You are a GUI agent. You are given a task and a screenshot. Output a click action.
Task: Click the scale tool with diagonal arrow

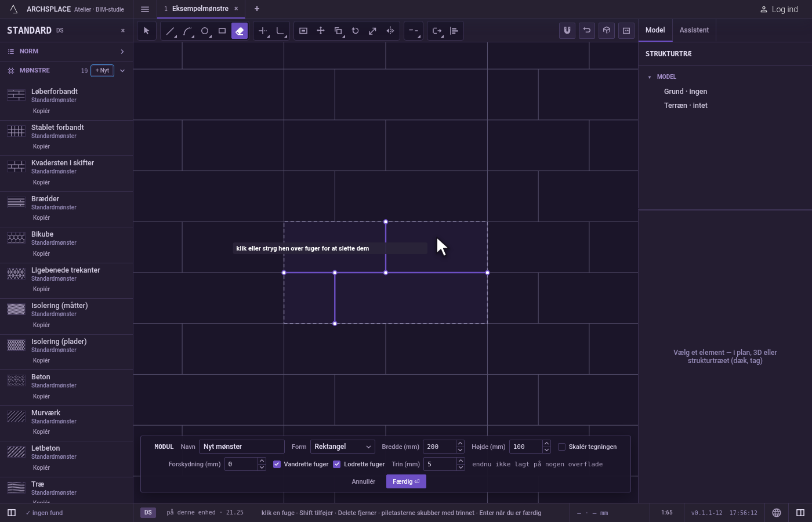click(373, 31)
